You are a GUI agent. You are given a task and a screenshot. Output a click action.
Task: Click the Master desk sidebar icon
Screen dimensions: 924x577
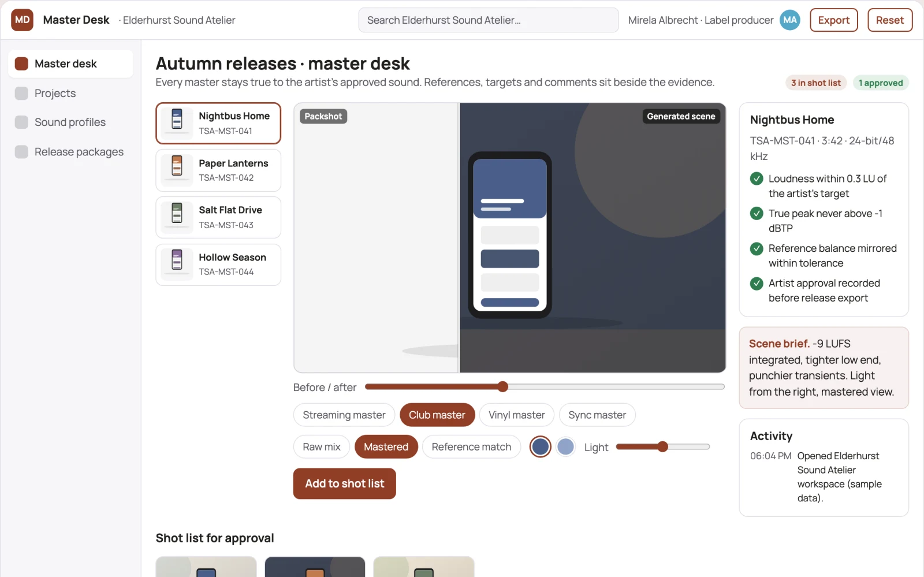(21, 64)
